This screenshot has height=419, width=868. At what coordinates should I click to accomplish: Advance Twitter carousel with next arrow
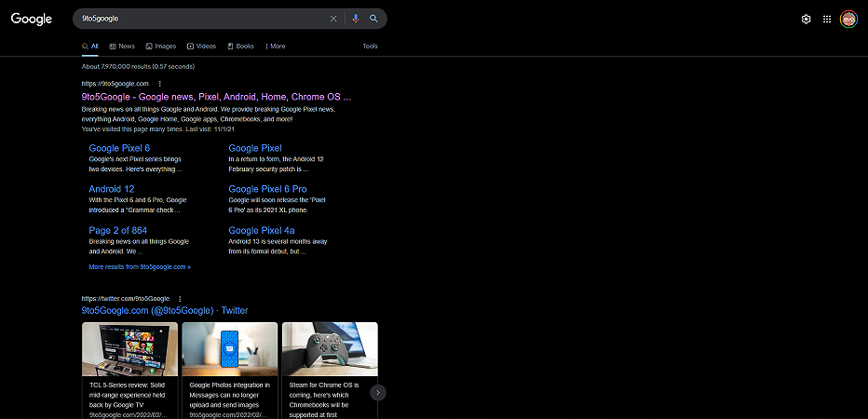[x=378, y=392]
